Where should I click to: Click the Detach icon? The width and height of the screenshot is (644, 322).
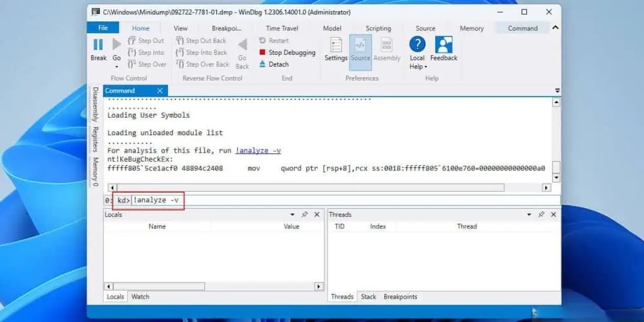point(263,64)
